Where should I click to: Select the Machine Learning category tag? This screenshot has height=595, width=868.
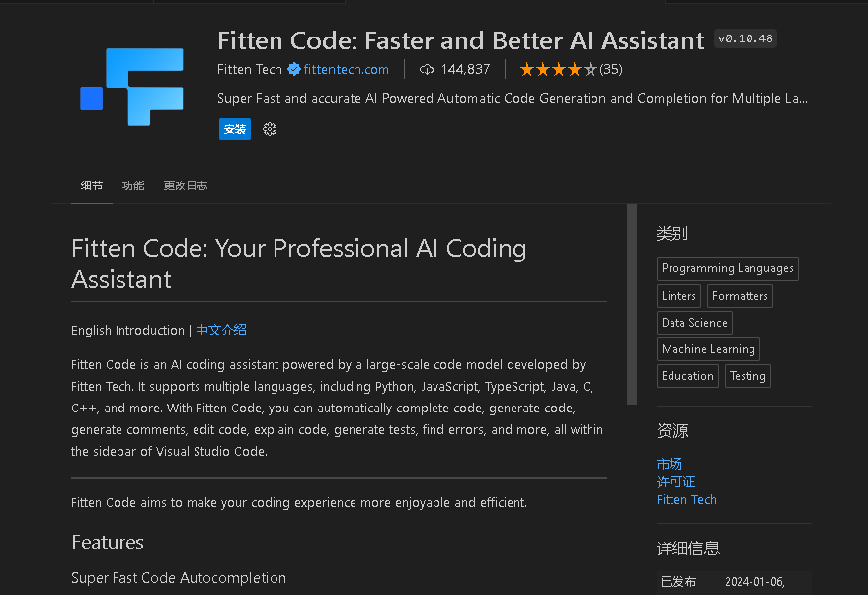click(x=708, y=349)
